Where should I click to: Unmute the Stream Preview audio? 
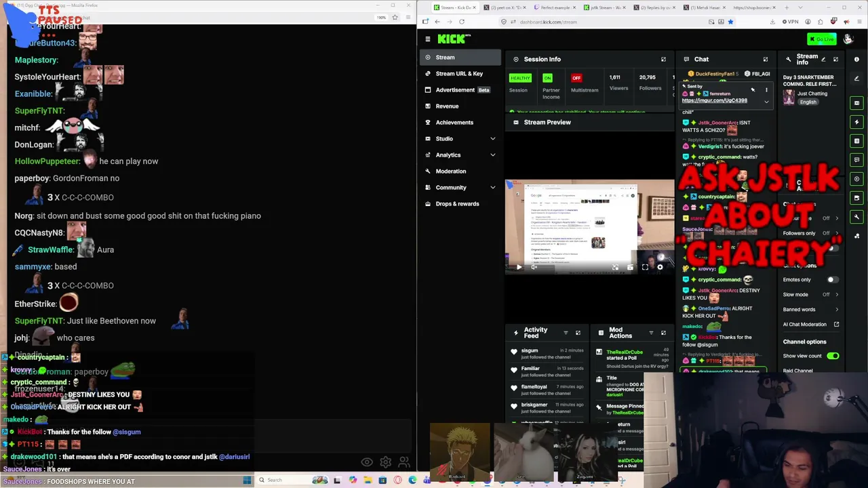tap(534, 267)
